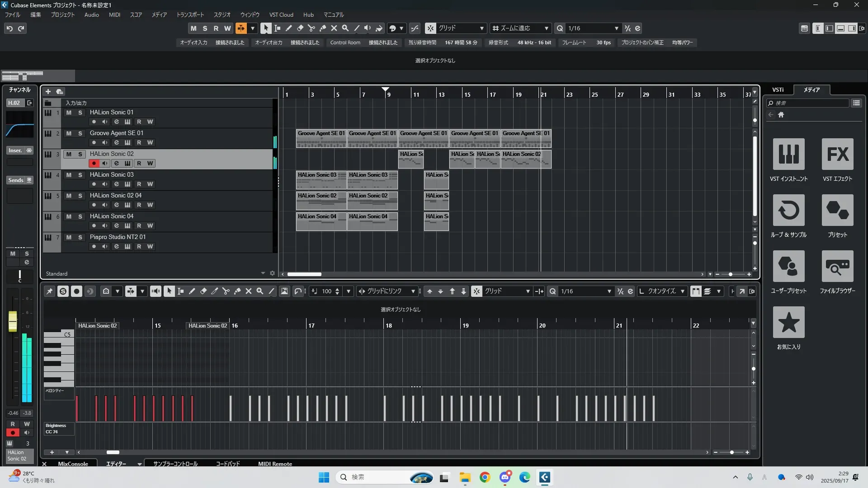Image resolution: width=868 pixels, height=488 pixels.
Task: Expand the key editor grid-link snap dropdown
Action: 413,291
